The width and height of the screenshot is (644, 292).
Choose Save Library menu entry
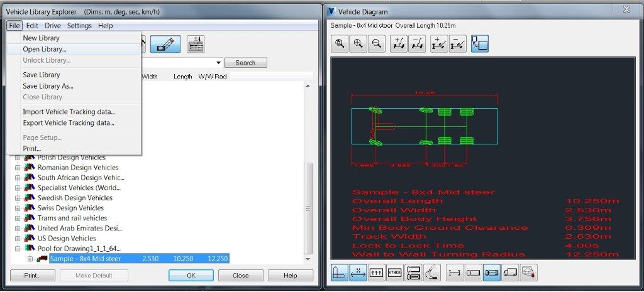[x=74, y=75]
